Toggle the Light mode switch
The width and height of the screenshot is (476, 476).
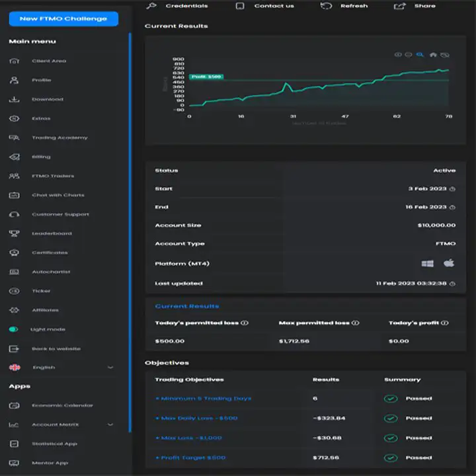14,329
